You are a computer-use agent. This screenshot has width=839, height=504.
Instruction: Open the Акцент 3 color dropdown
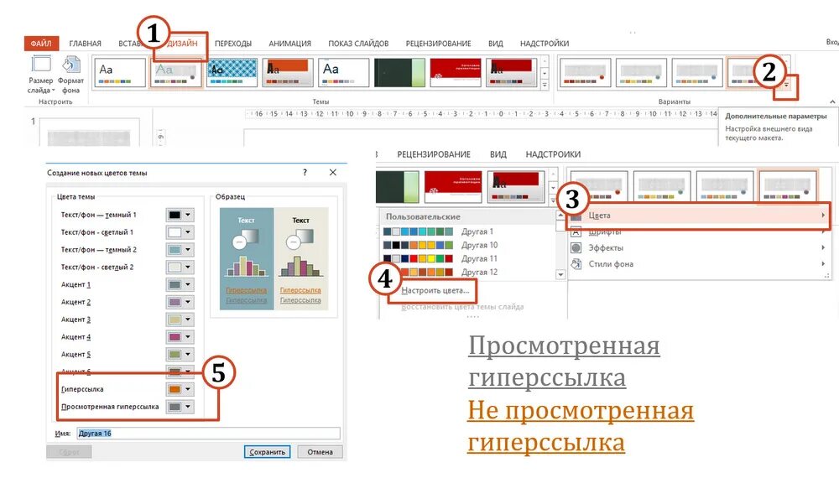tap(188, 320)
